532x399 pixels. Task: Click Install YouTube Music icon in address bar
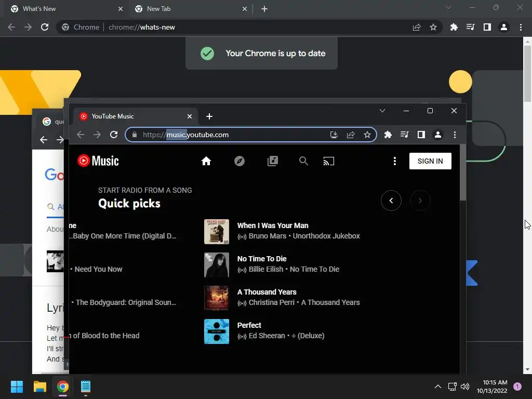coord(334,135)
